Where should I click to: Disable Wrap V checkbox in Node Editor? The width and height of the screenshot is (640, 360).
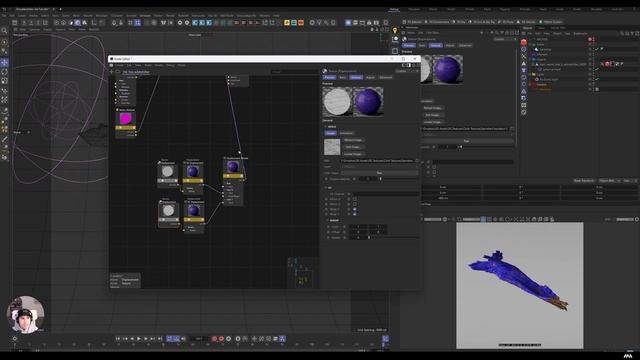(x=354, y=214)
